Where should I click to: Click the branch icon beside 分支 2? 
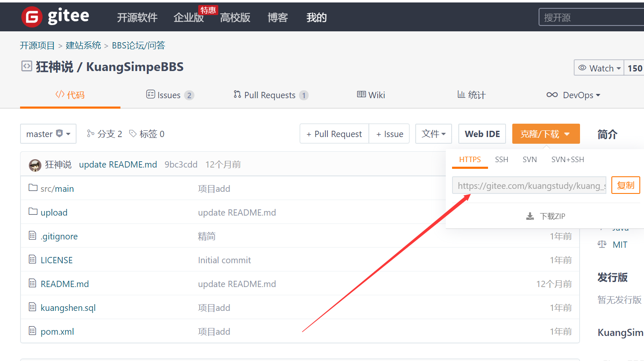(x=90, y=133)
